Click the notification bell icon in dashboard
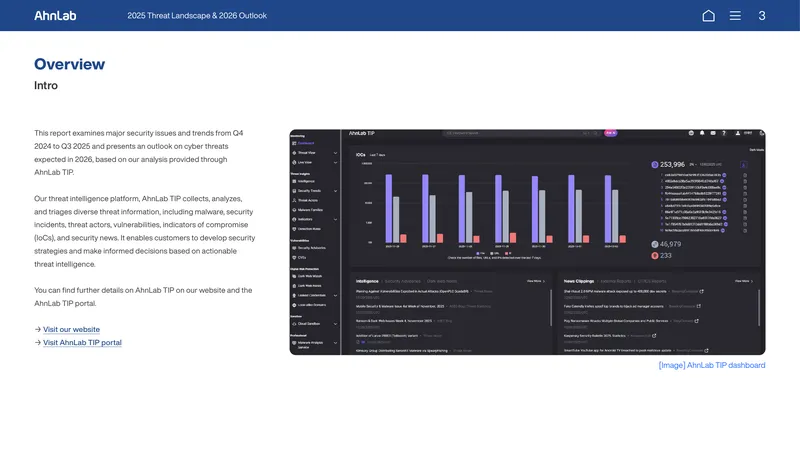800x449 pixels. [702, 133]
